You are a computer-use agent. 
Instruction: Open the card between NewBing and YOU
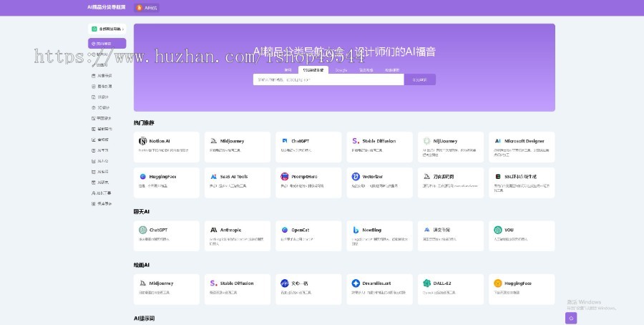451,236
